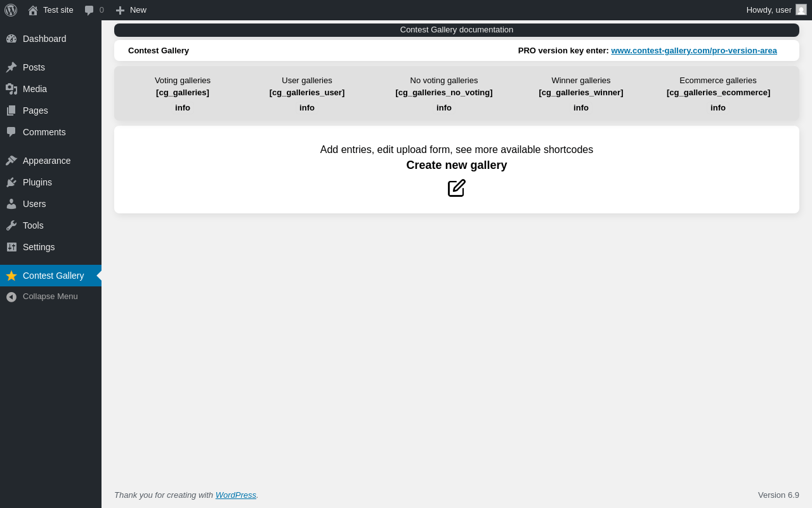Click the Voting galleries label
Screen dimensions: 812x508
183,81
